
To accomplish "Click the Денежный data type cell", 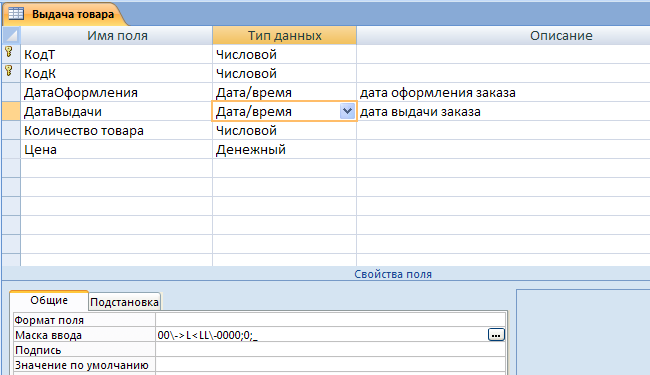I will point(284,150).
